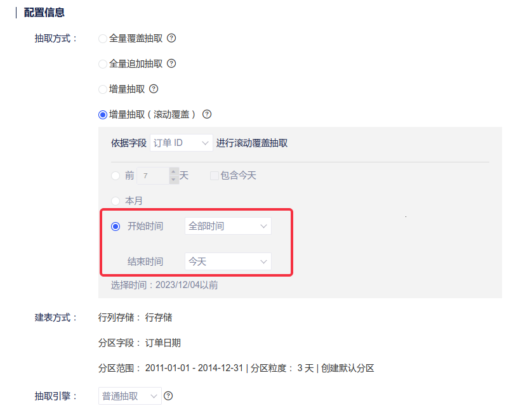Click help icon beside 全量追加抽取
The height and width of the screenshot is (420, 516).
pyautogui.click(x=171, y=63)
